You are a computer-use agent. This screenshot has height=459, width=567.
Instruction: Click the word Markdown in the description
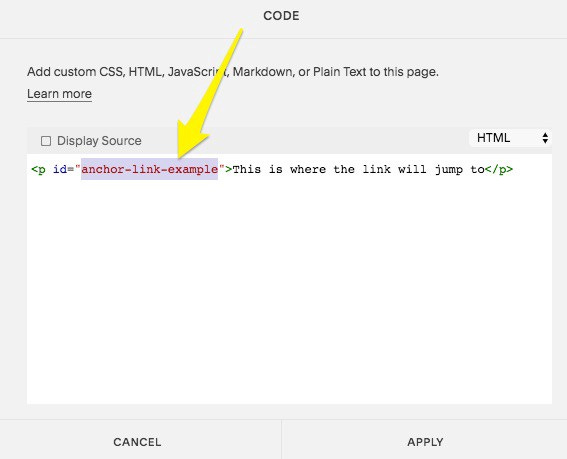pos(264,72)
